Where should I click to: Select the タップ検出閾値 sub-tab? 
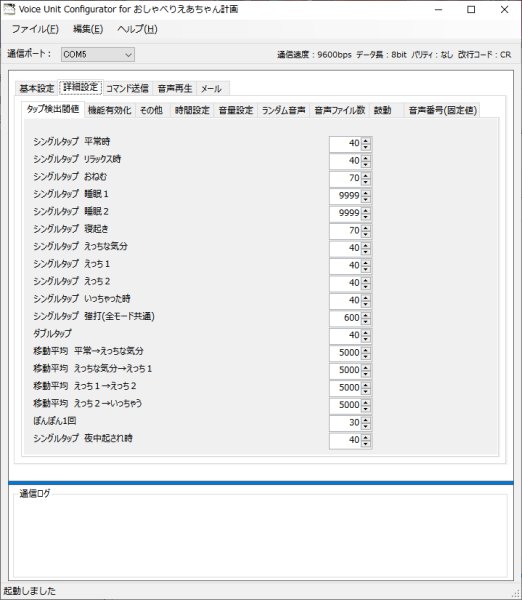coord(53,109)
